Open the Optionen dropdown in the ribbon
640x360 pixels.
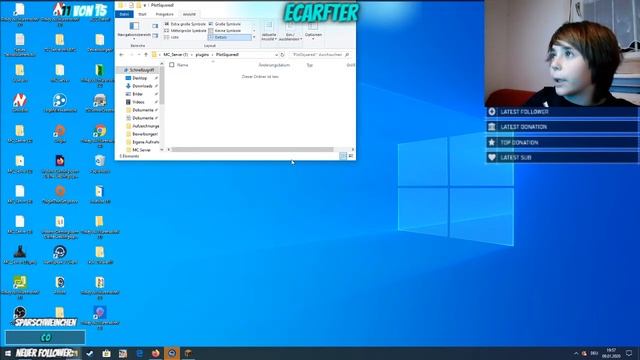(x=313, y=31)
